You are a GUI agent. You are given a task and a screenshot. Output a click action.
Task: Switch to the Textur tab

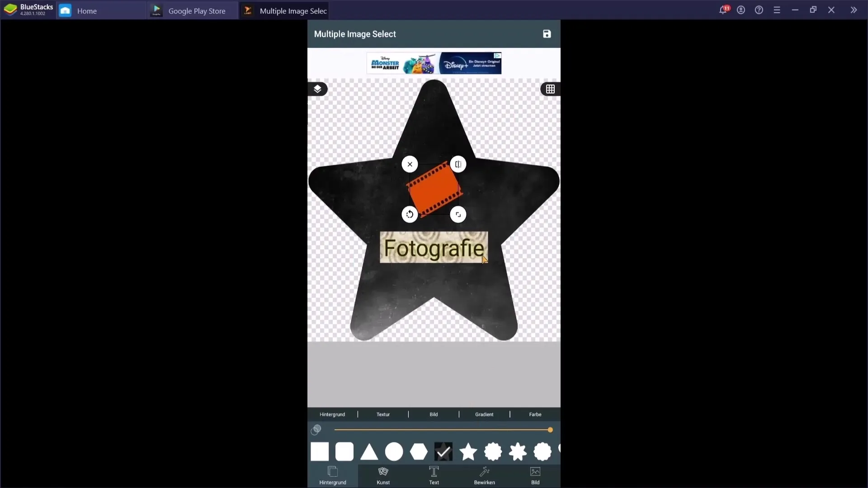point(383,414)
